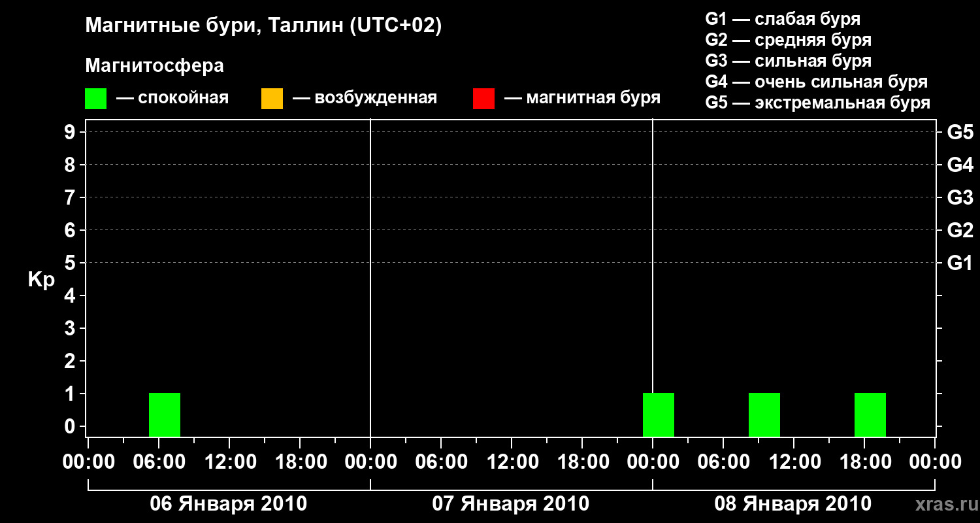Click 'G1 — слабая буря' legend line

pyautogui.click(x=783, y=19)
